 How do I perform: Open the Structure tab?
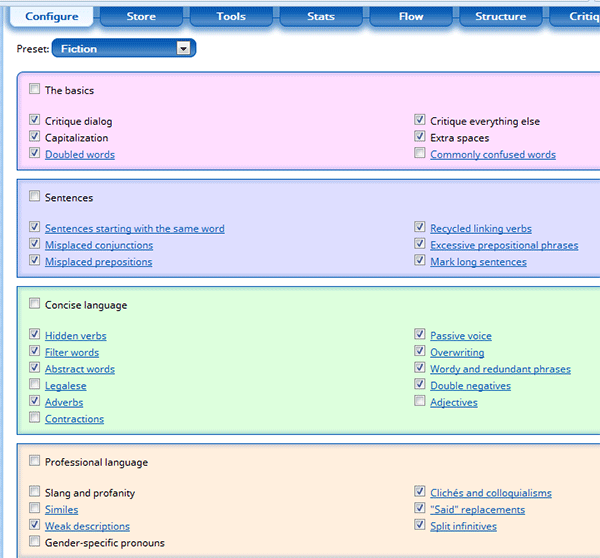(x=501, y=16)
